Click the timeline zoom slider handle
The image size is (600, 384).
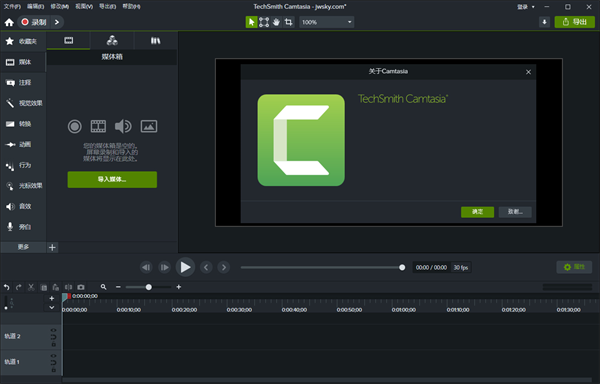(x=148, y=287)
